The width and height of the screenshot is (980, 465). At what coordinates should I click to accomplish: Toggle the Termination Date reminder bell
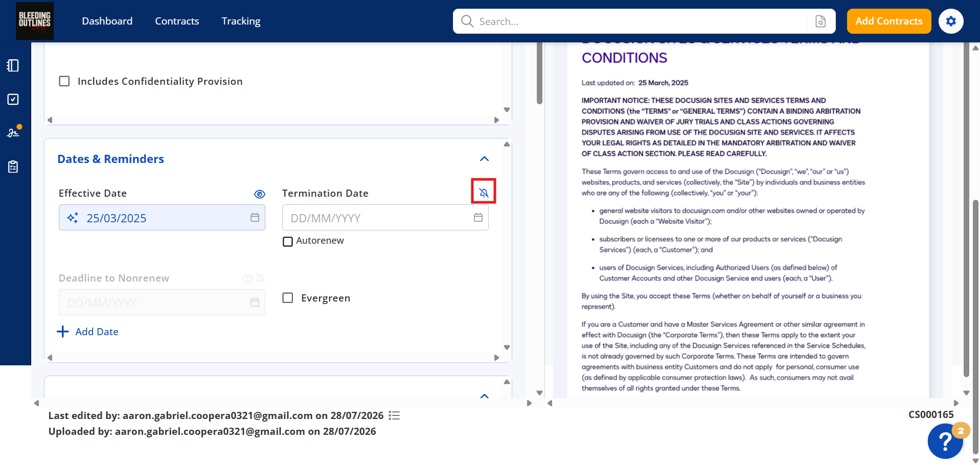click(x=484, y=193)
